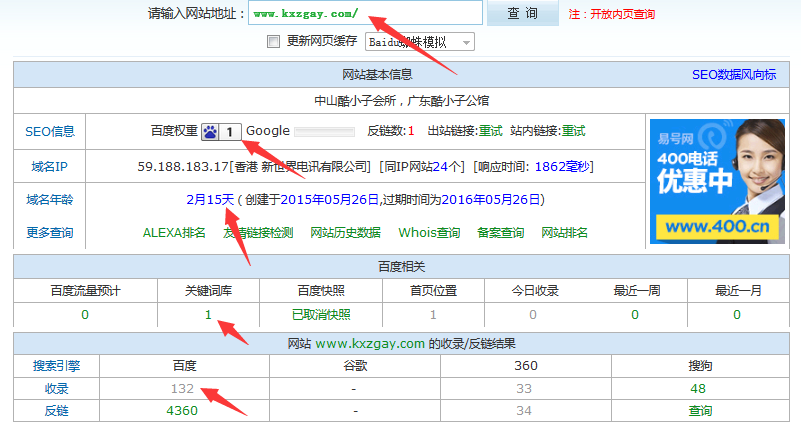Open the 400电话 advertisement banner
This screenshot has height=429, width=801.
tap(717, 181)
